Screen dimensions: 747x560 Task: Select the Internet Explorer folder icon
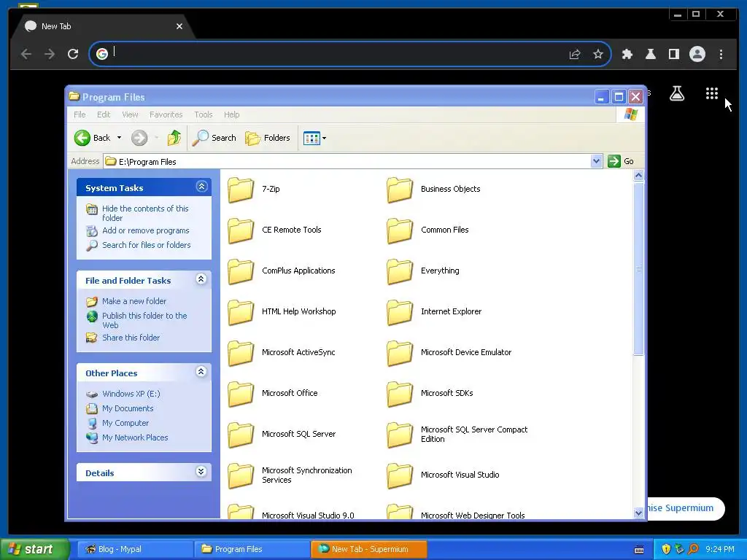point(400,312)
